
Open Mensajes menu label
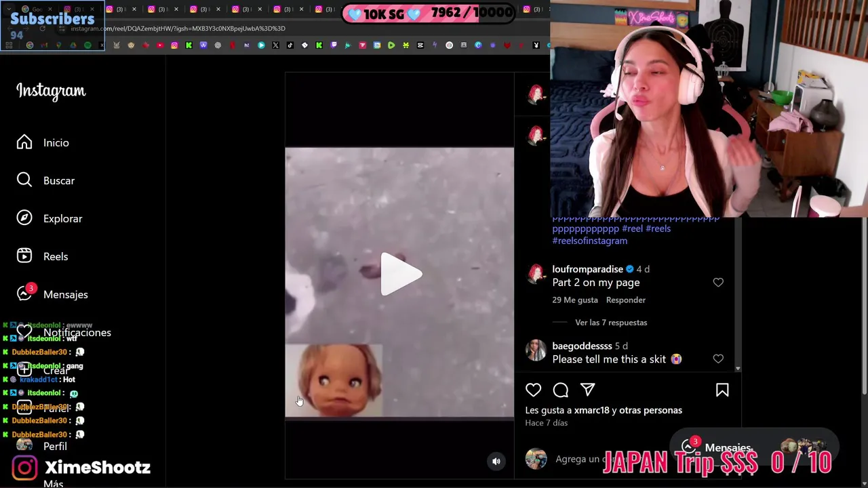[x=66, y=294]
